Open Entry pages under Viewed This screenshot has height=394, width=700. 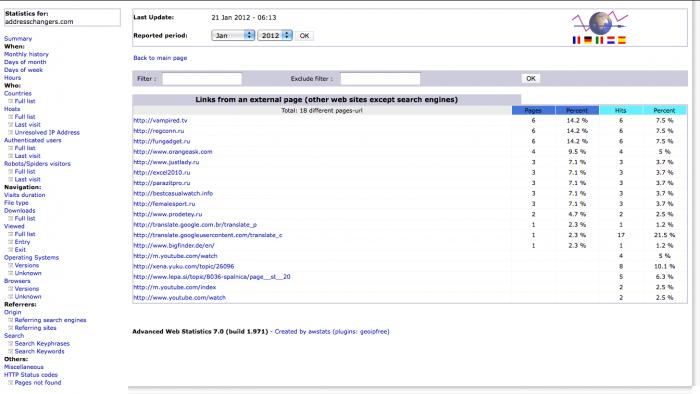(22, 242)
